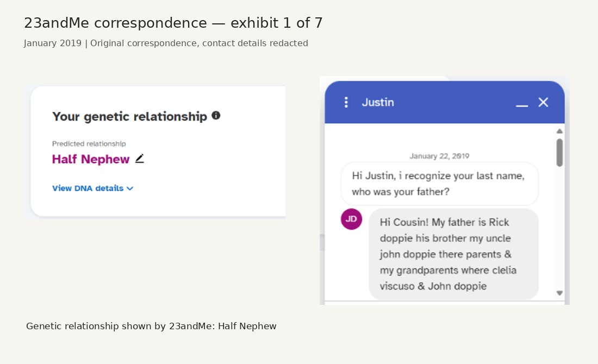
Task: Click the chat scrollbar thumb
Action: [x=559, y=153]
